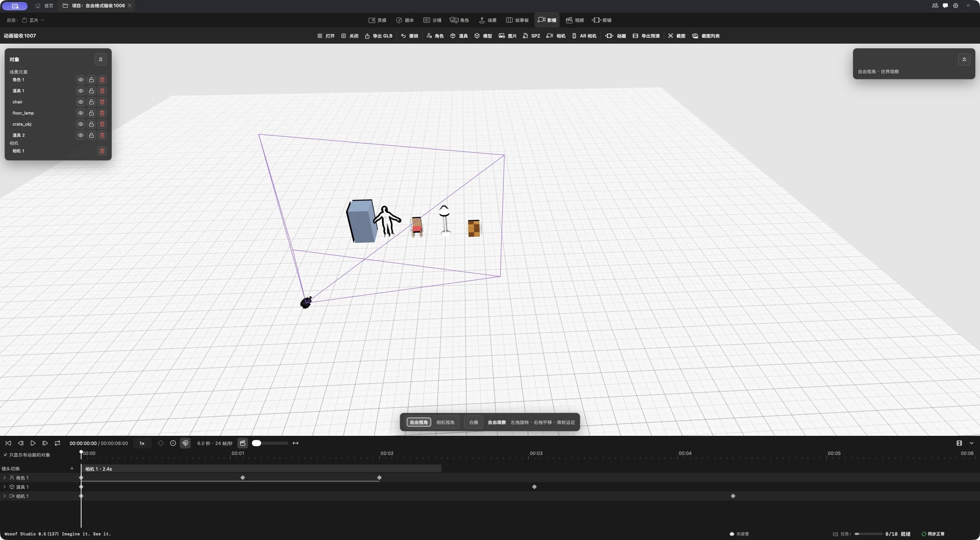The width and height of the screenshot is (980, 540).
Task: Switch to the 故事板 tab
Action: [517, 20]
